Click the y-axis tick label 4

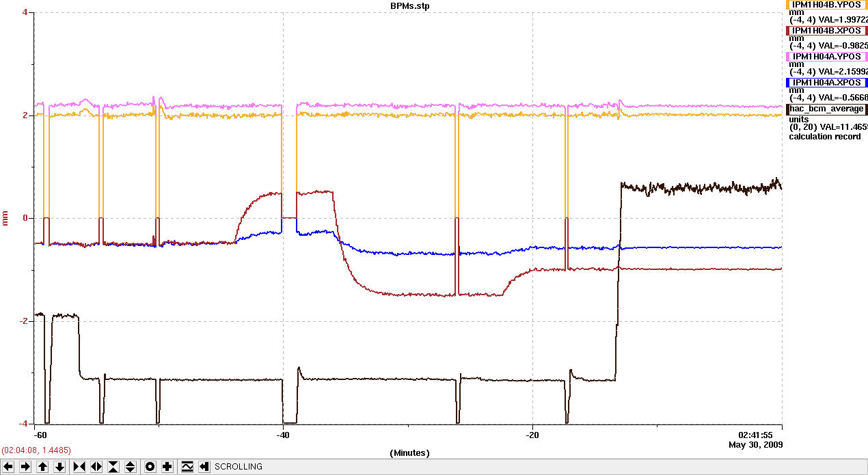coord(25,12)
